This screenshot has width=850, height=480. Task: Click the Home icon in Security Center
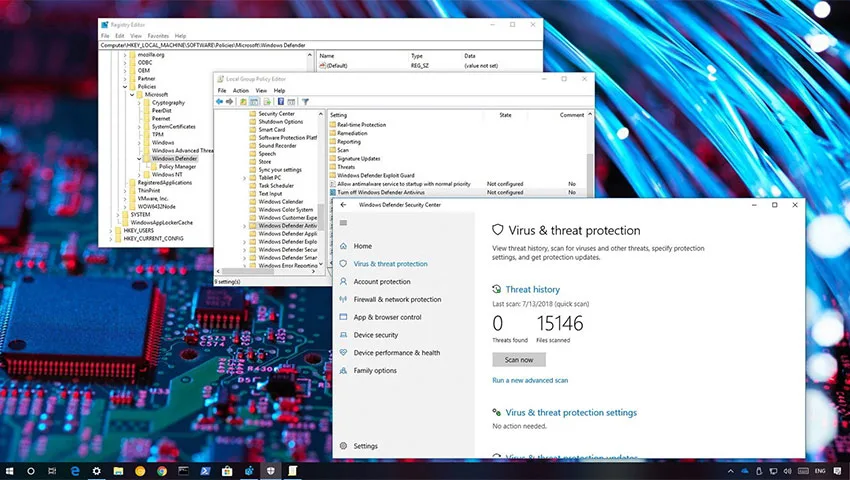[343, 246]
